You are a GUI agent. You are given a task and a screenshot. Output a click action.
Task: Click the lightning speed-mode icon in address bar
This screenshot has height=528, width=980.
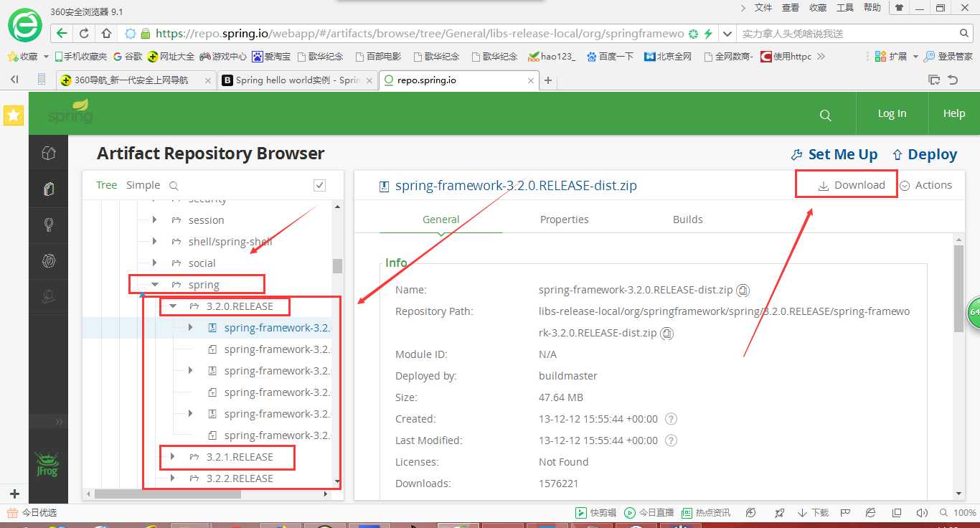[708, 34]
